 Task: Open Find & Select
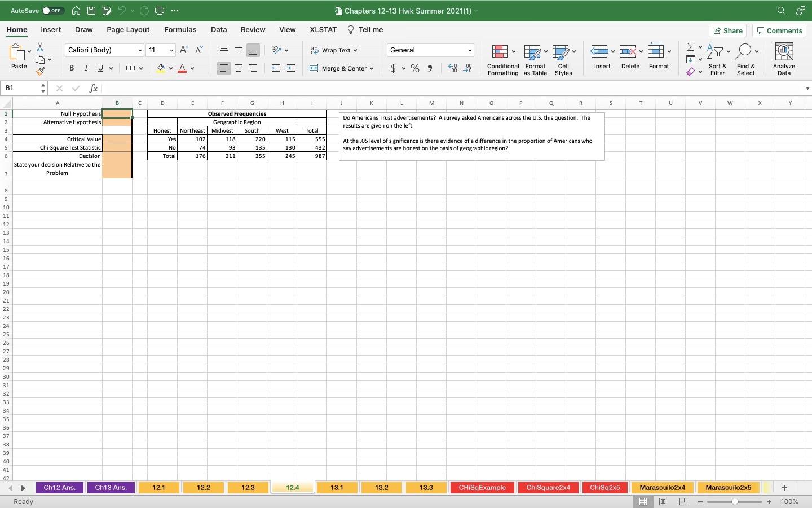pyautogui.click(x=745, y=60)
